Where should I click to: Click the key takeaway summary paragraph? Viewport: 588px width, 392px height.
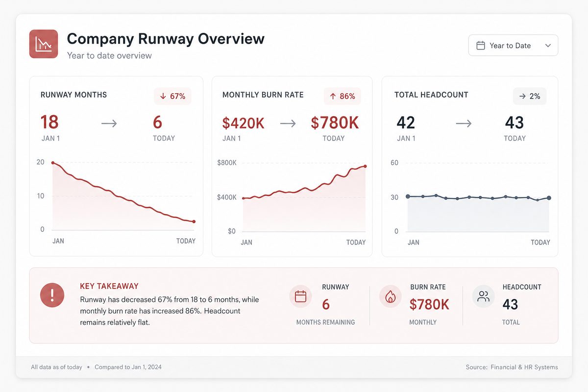tap(170, 311)
